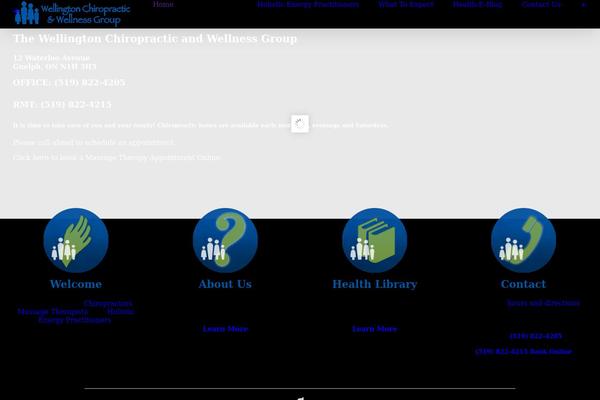
Task: Open the Chiropractors link under Welcome
Action: (x=108, y=303)
